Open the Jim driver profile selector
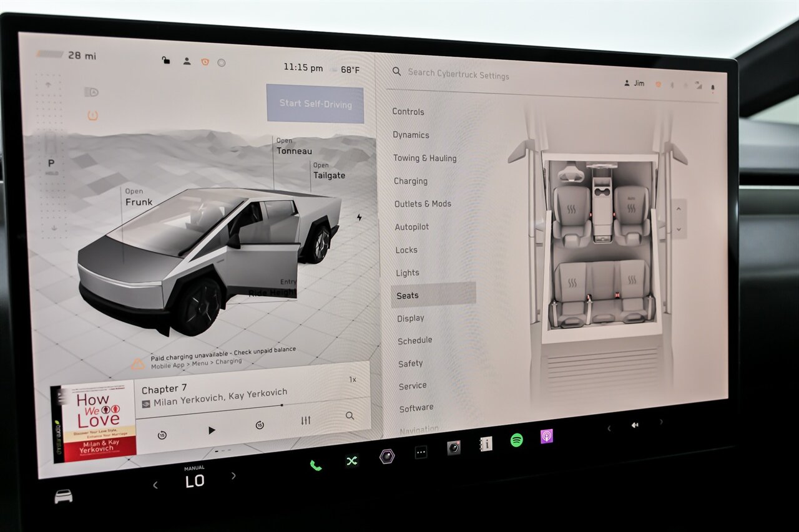Image resolution: width=799 pixels, height=532 pixels. pos(634,83)
